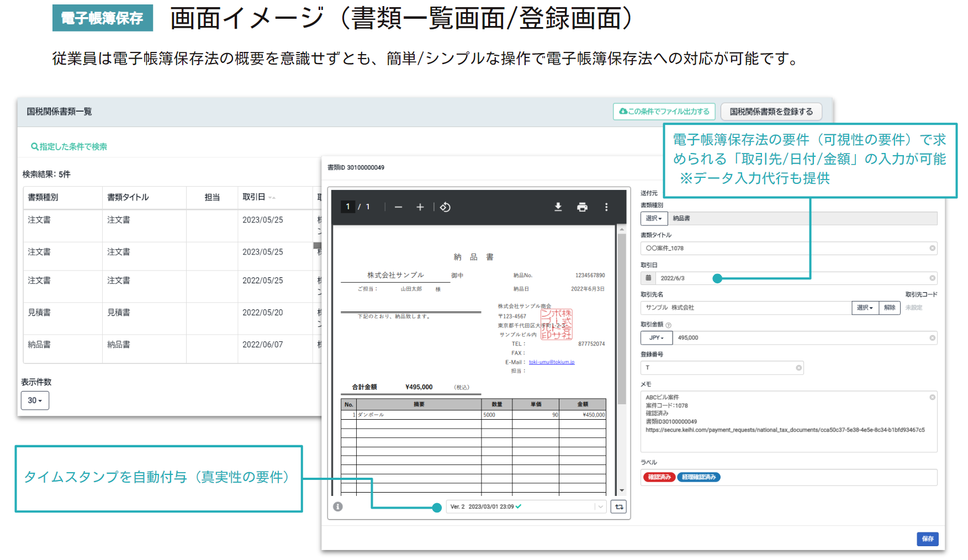Image resolution: width=968 pixels, height=560 pixels.
Task: Zoom out the PDF with minus
Action: [398, 207]
